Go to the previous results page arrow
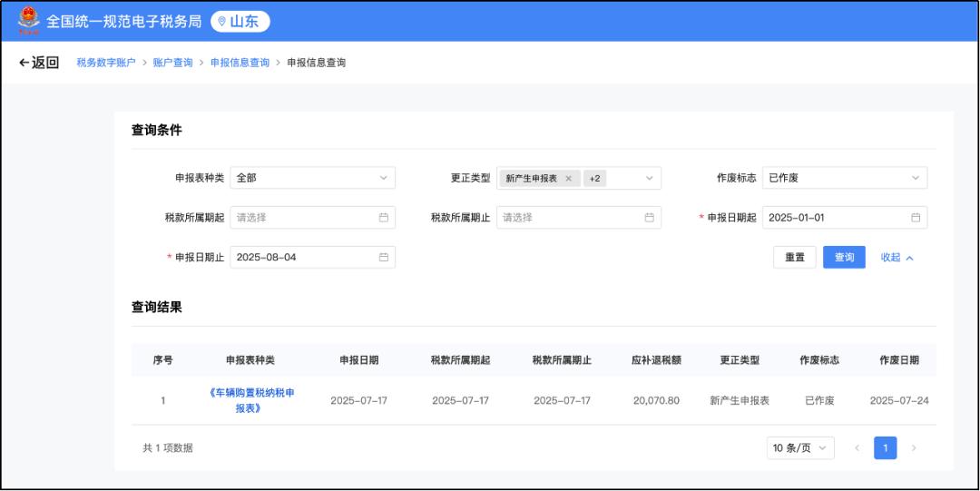Image resolution: width=980 pixels, height=491 pixels. coord(857,448)
